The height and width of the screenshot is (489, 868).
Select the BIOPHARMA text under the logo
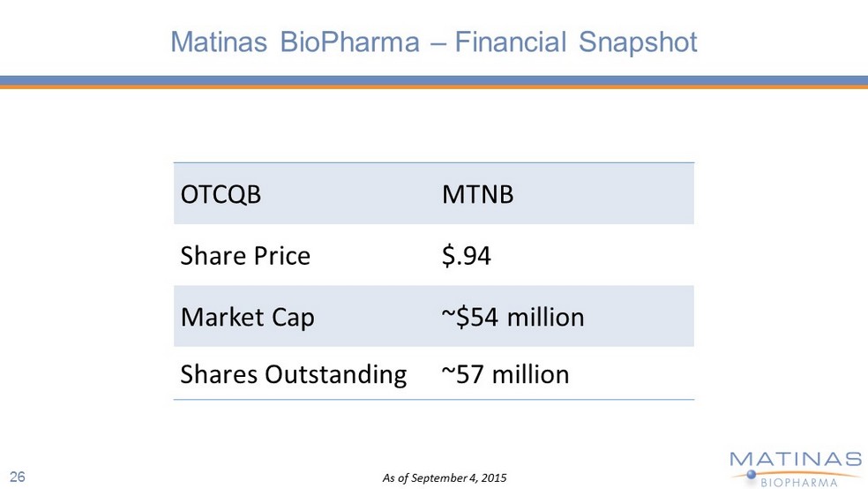[799, 482]
